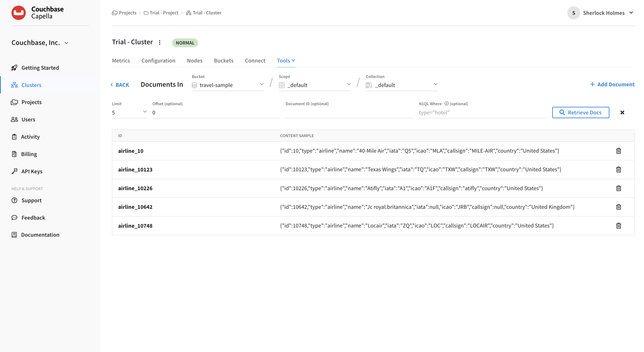Screen dimensions: 644x352
Task: Click the Retrieve Docs button
Action: point(580,112)
